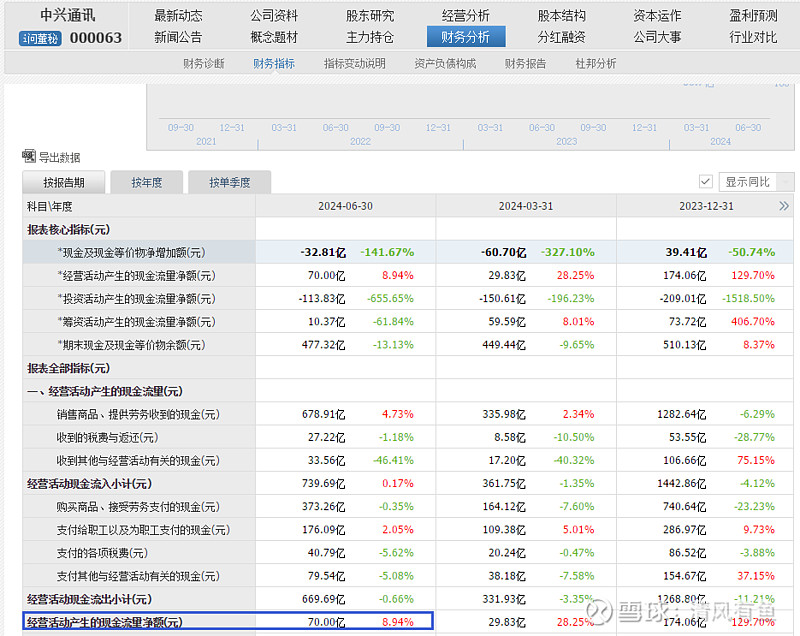
Task: Switch to the 指标变动说明 sub-tab
Action: (355, 64)
